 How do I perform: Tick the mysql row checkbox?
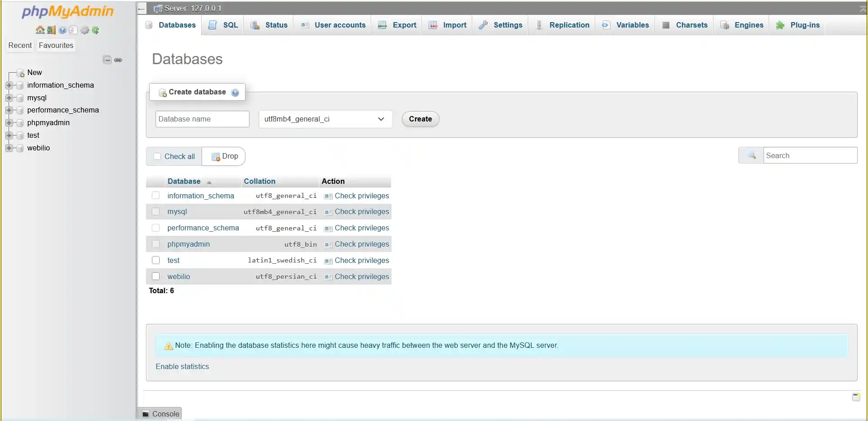[x=156, y=211]
